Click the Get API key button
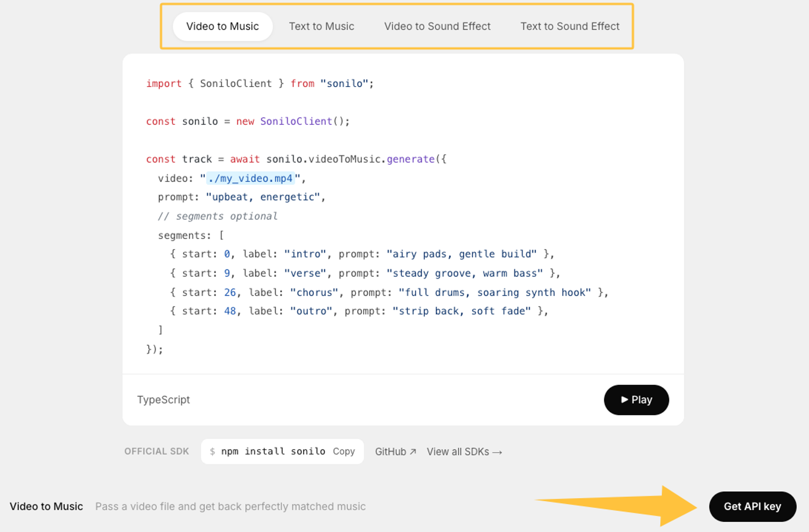Image resolution: width=809 pixels, height=532 pixels. pyautogui.click(x=752, y=506)
